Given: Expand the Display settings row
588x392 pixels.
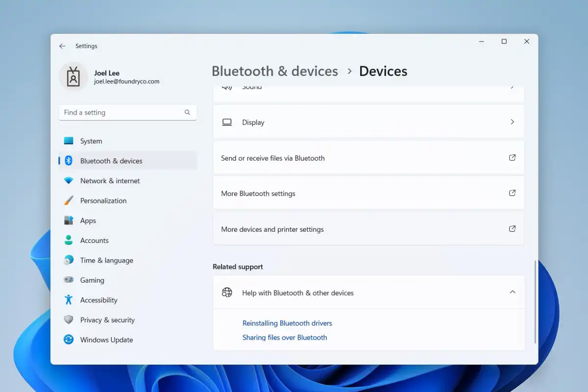Looking at the screenshot, I should tap(368, 122).
